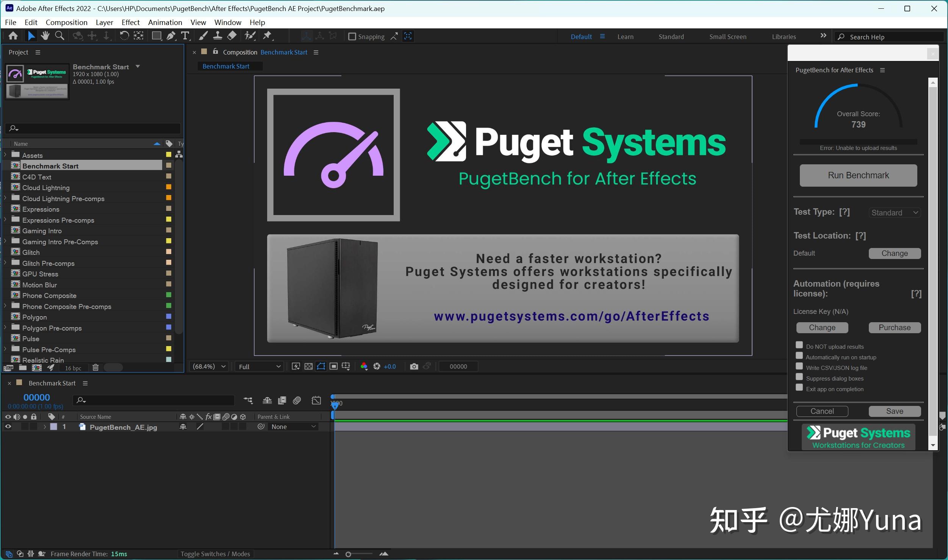Expand the Assets folder
The width and height of the screenshot is (948, 560).
pos(5,154)
